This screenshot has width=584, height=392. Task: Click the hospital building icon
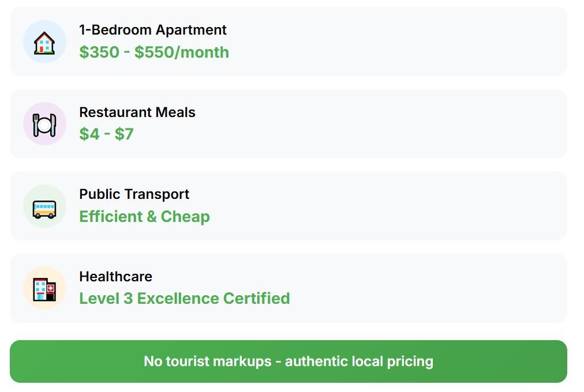(x=44, y=289)
